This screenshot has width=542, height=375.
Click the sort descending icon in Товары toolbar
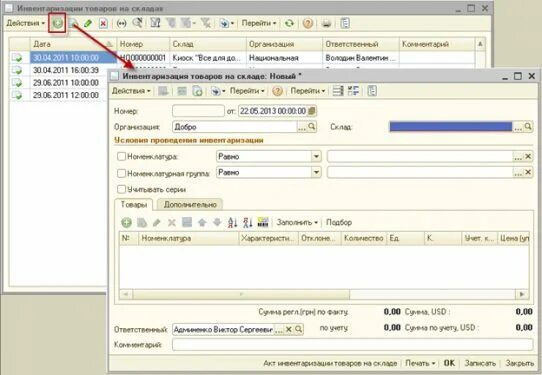[247, 223]
